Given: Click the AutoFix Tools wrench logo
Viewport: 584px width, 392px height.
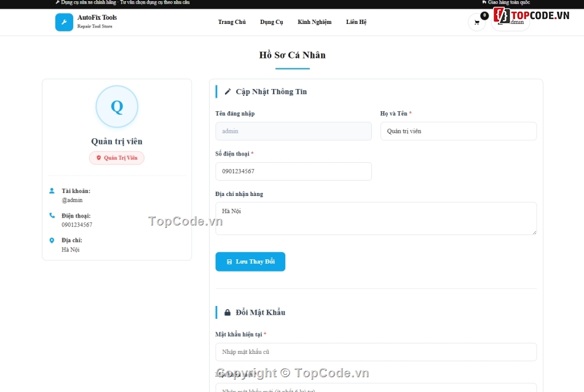Looking at the screenshot, I should 64,22.
